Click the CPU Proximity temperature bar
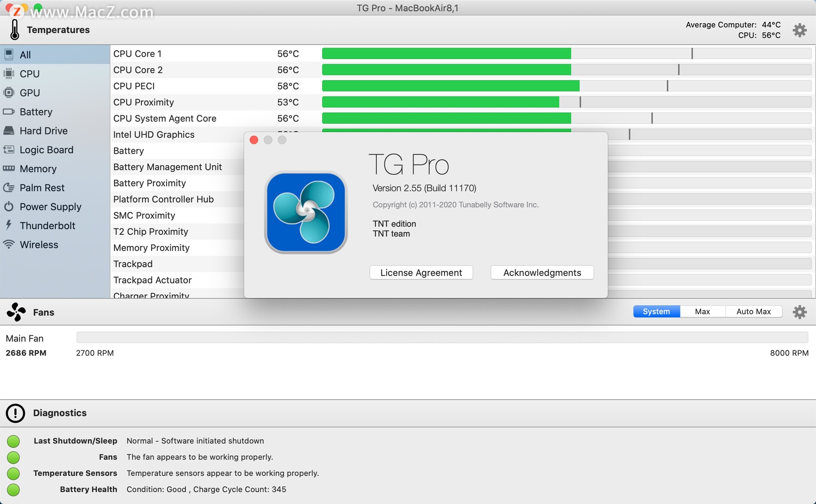The height and width of the screenshot is (504, 816). coord(567,102)
